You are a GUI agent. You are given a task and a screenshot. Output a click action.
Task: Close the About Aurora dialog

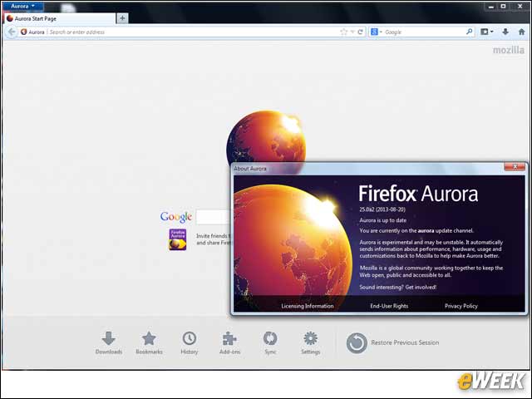(515, 166)
